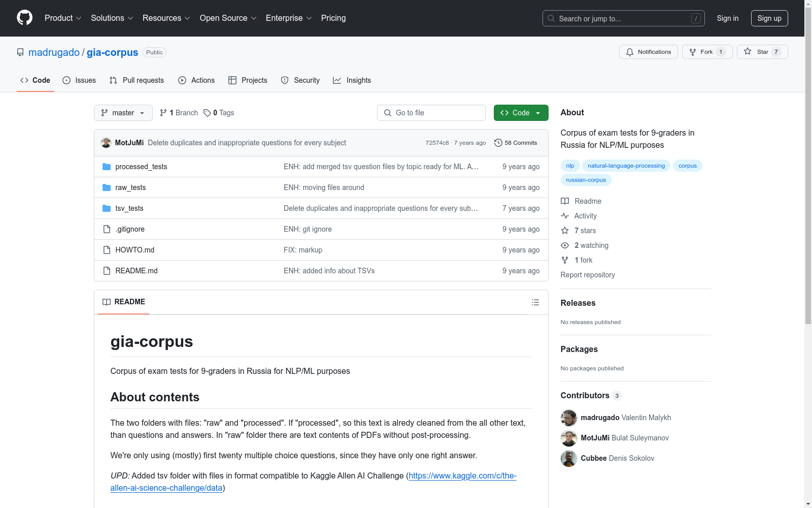
Task: Click Report repository
Action: coord(588,275)
